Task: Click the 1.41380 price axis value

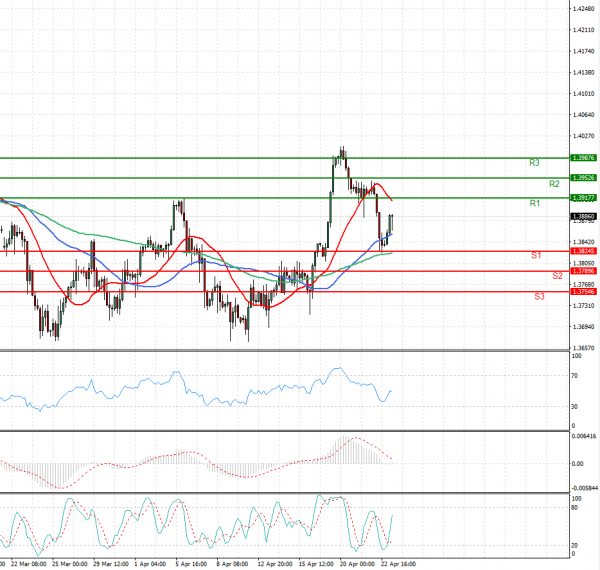Action: (x=584, y=72)
